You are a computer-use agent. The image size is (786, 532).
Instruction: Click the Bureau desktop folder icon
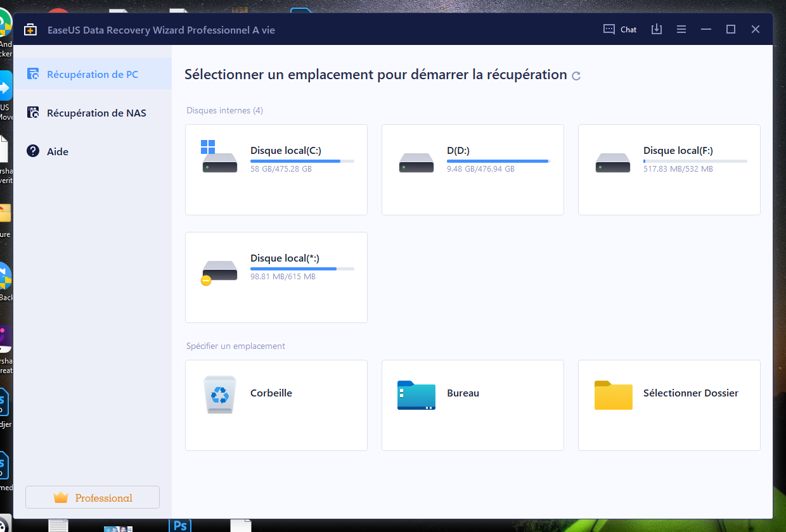click(x=416, y=395)
